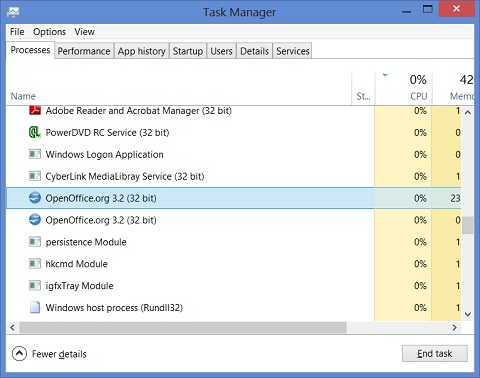The height and width of the screenshot is (378, 480).
Task: Click the horizontal scrollbar left arrow
Action: click(12, 328)
